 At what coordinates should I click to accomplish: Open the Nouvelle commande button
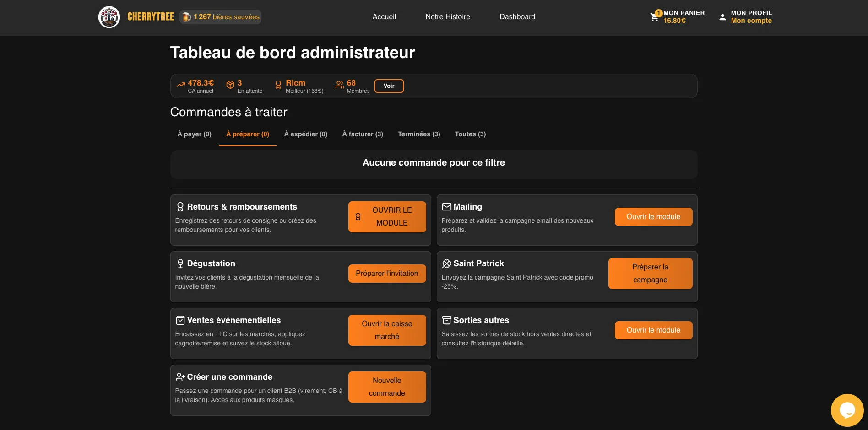[x=387, y=387]
